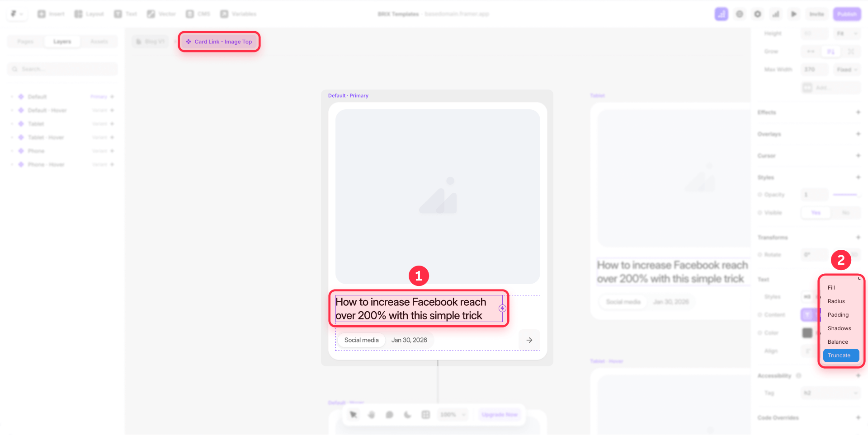Image resolution: width=868 pixels, height=435 pixels.
Task: Switch to the Assets tab
Action: [x=99, y=41]
